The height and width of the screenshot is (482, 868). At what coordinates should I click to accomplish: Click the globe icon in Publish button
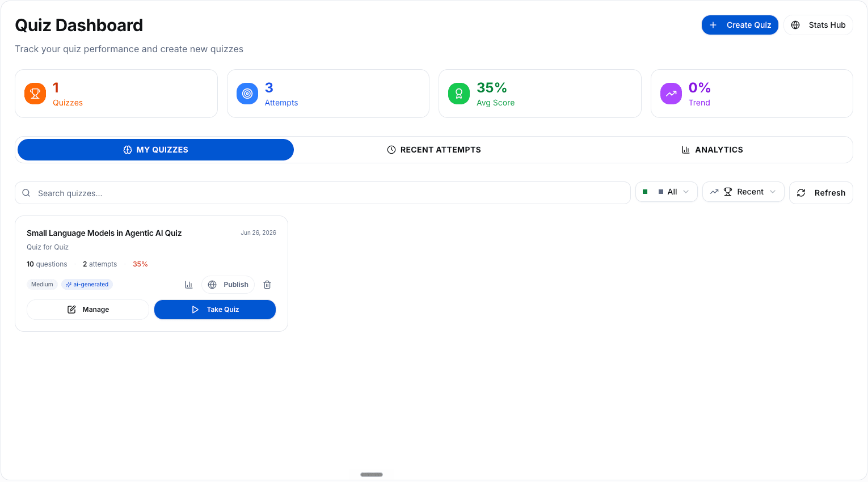pyautogui.click(x=212, y=285)
